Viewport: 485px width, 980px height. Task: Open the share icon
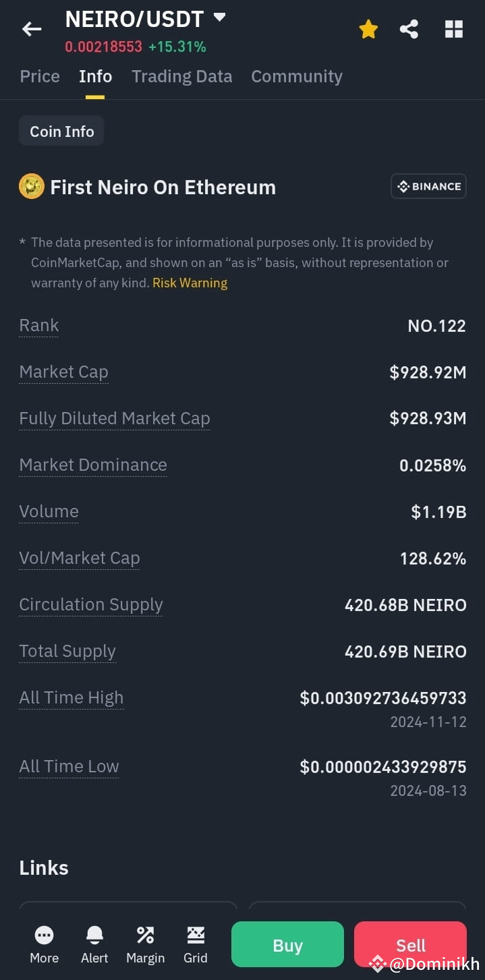(x=409, y=29)
